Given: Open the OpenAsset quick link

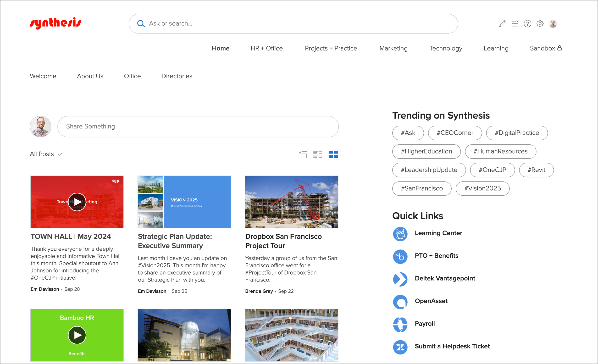Looking at the screenshot, I should [x=431, y=301].
